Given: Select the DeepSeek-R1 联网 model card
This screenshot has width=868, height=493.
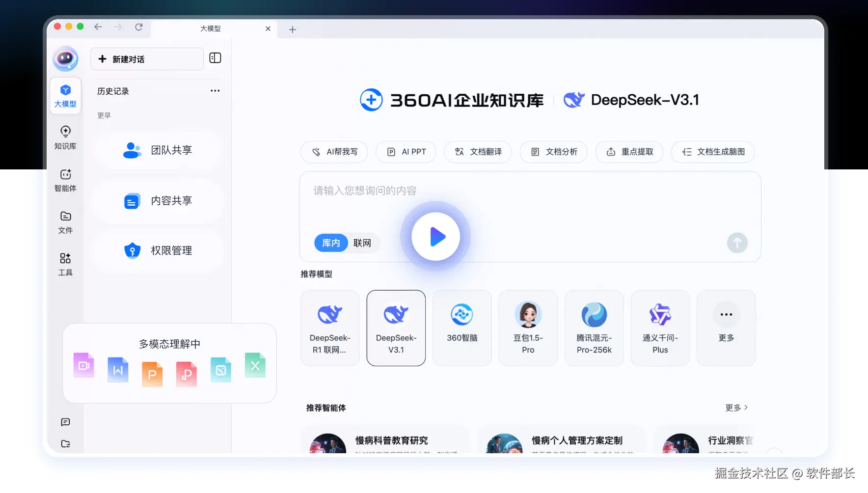Looking at the screenshot, I should tap(330, 328).
